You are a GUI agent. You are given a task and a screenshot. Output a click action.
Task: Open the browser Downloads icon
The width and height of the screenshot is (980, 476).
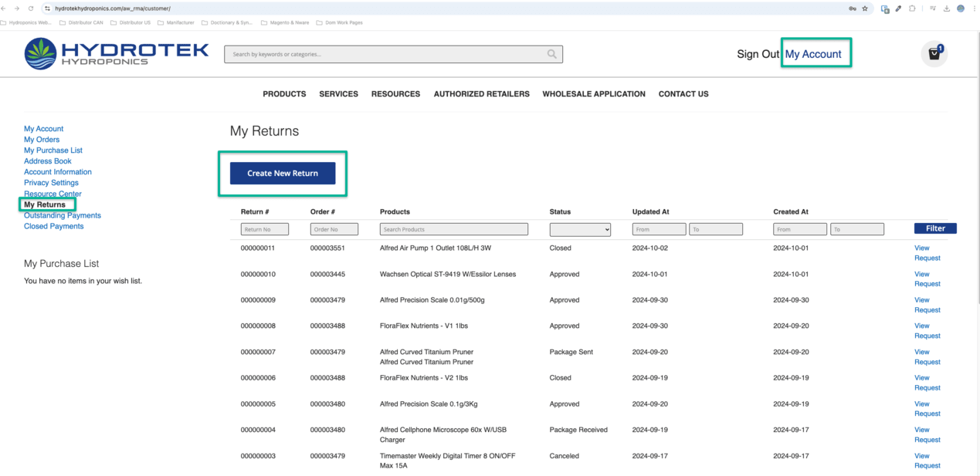coord(947,8)
